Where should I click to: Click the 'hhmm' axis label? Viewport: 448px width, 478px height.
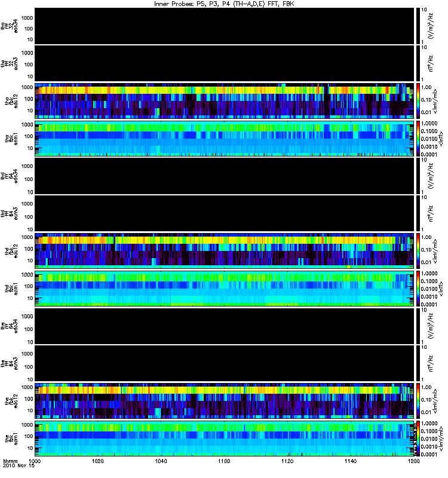[x=10, y=461]
